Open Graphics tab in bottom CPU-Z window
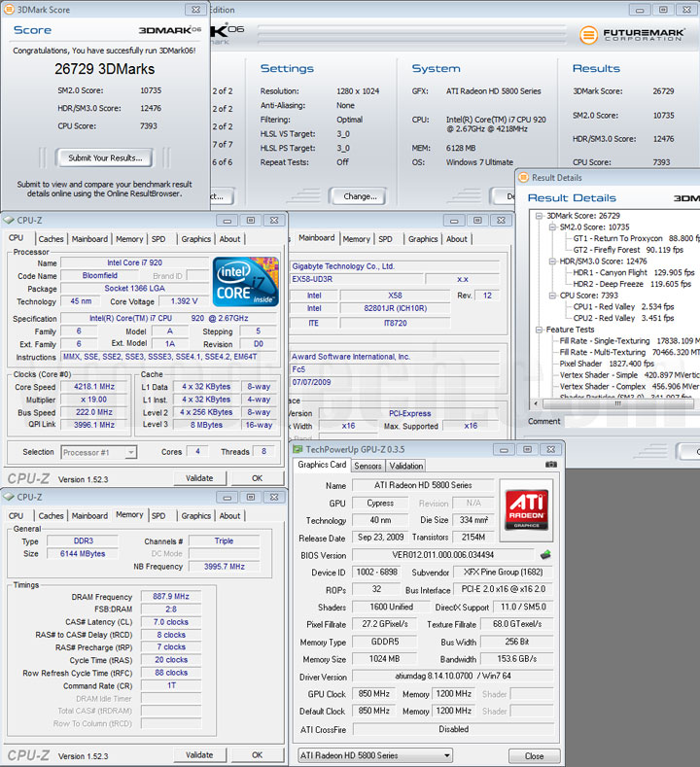Viewport: 700px width, 767px height. tap(196, 516)
